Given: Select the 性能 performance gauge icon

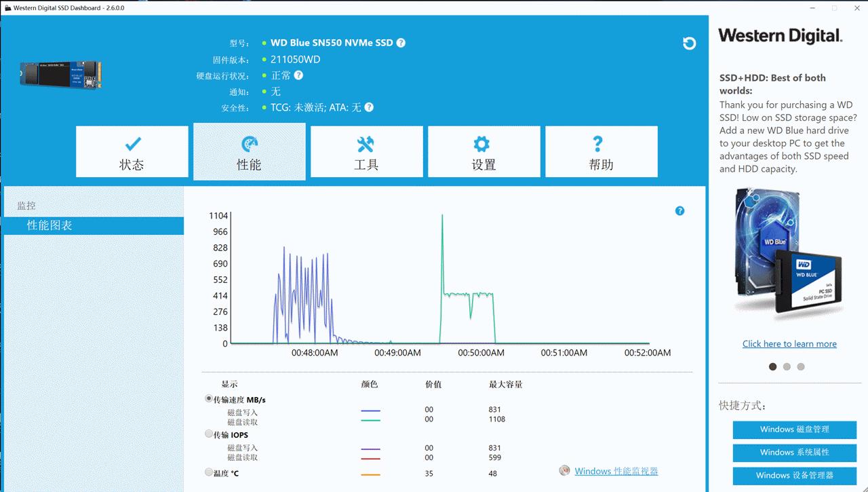Looking at the screenshot, I should (x=249, y=143).
